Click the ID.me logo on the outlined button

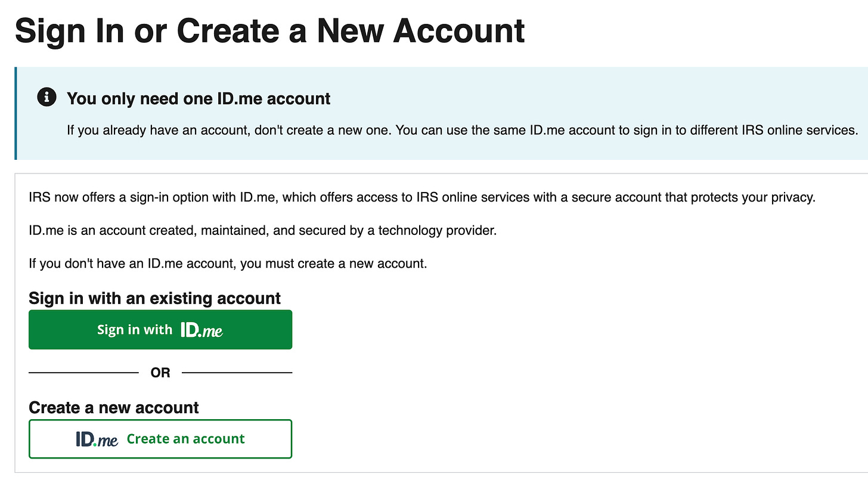98,439
